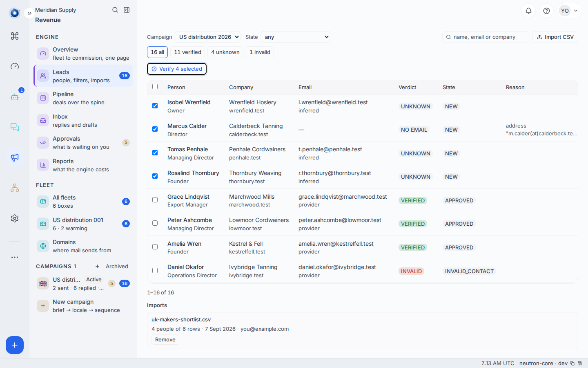Click the Verdict column header
588x368 pixels.
[407, 87]
